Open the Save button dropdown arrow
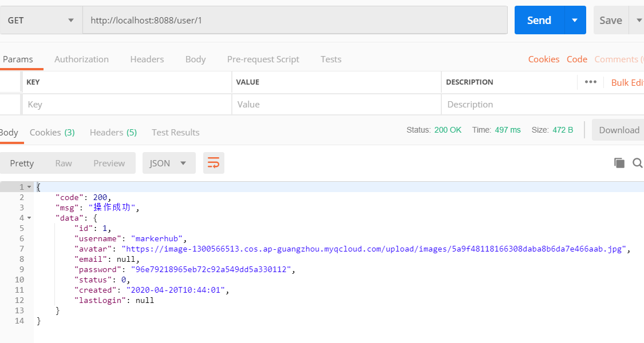 (639, 20)
